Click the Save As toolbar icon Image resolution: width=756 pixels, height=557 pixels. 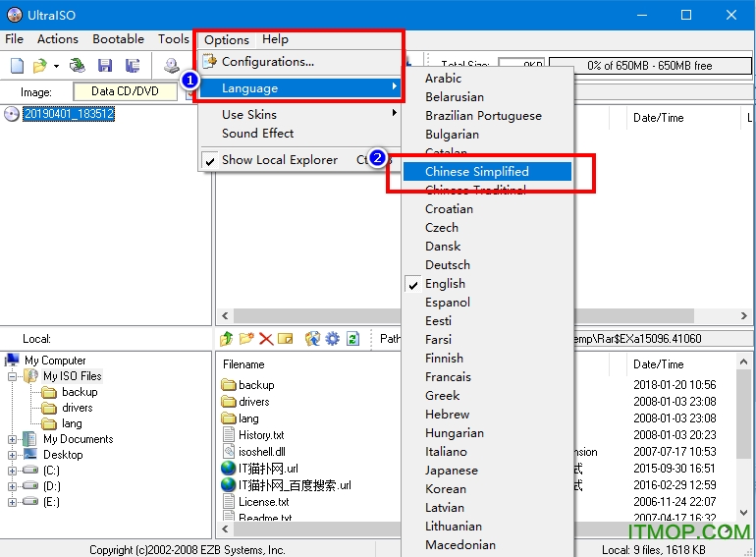coord(132,66)
